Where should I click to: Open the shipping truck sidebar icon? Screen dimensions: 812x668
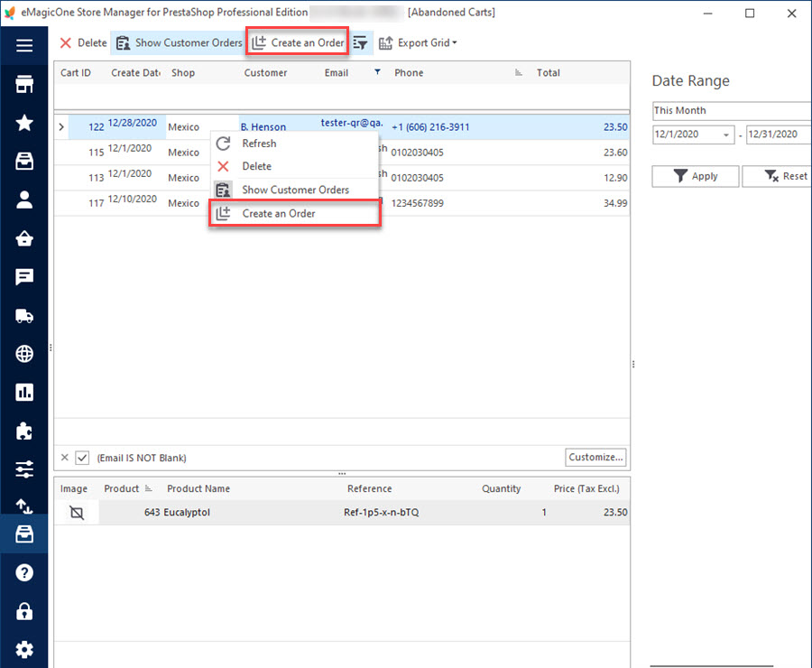(23, 315)
